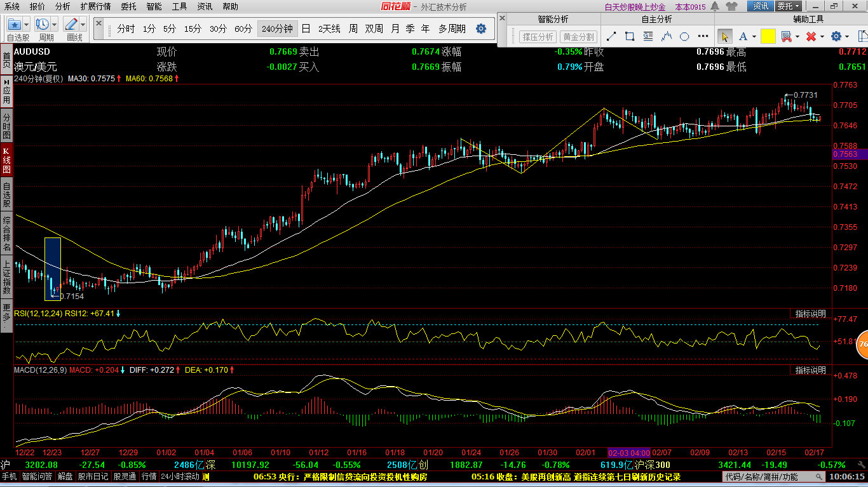Click the 黄金分割 button
The height and width of the screenshot is (487, 868).
coord(578,37)
